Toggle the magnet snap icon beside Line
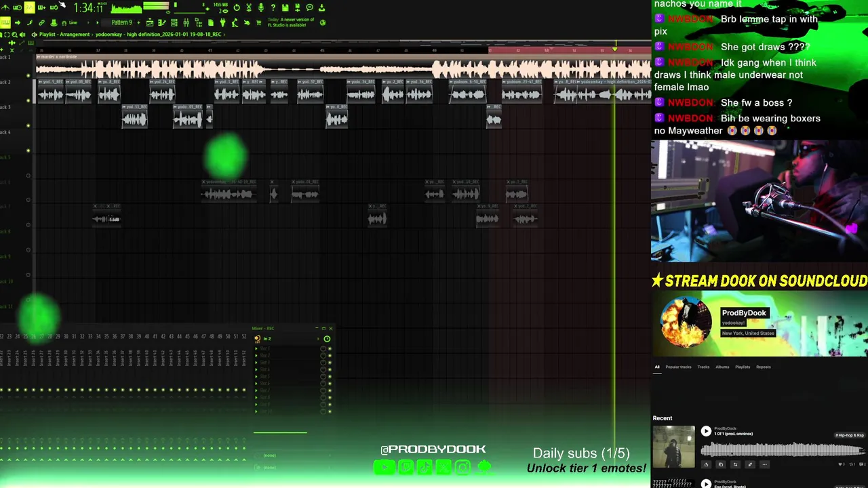 pos(64,22)
